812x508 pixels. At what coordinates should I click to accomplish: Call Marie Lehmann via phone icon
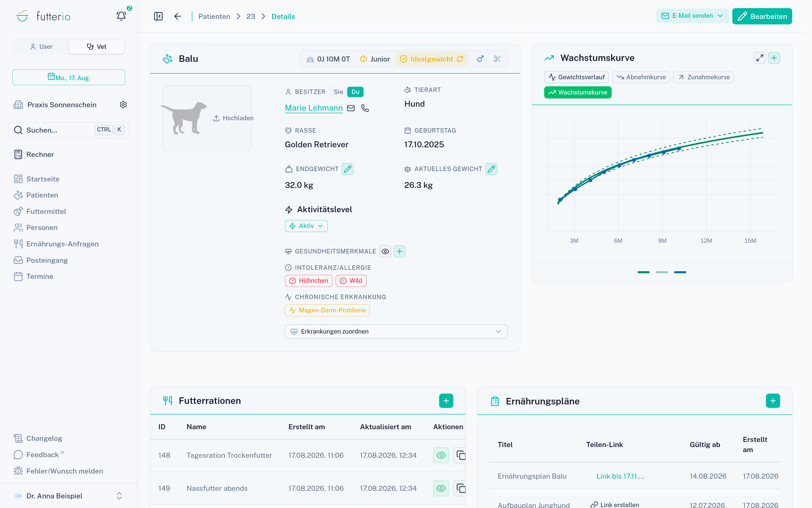[365, 108]
